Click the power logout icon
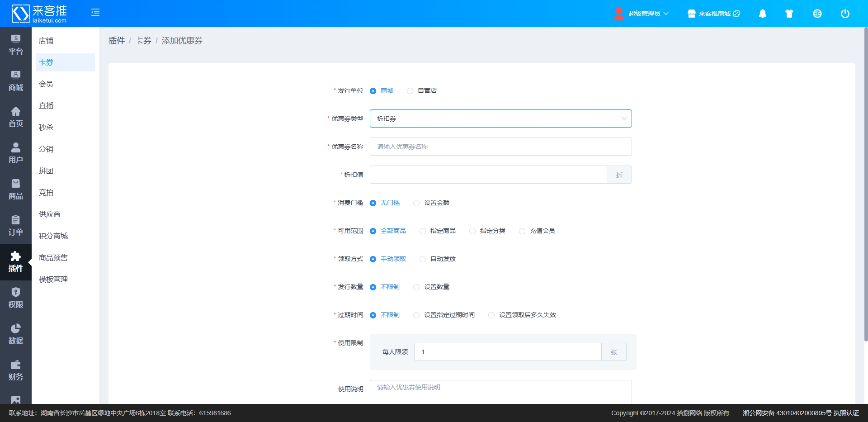 [844, 14]
